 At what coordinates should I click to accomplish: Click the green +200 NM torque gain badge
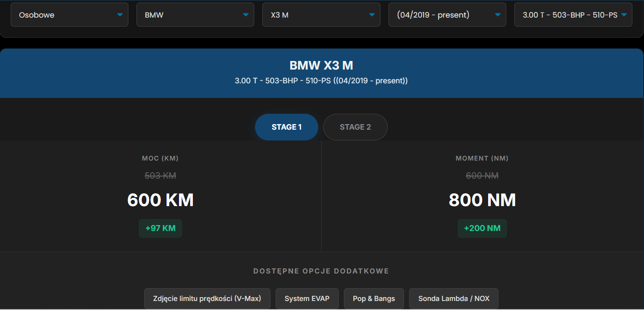click(482, 228)
